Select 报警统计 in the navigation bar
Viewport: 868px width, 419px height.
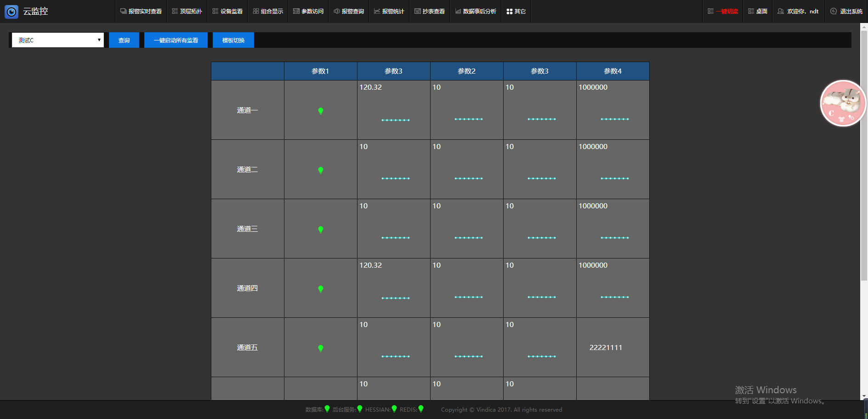tap(389, 11)
